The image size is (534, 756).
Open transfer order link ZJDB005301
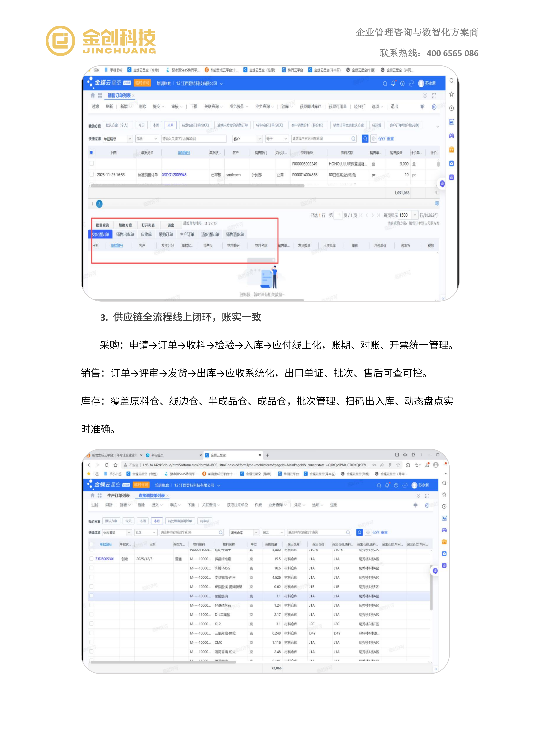(105, 559)
